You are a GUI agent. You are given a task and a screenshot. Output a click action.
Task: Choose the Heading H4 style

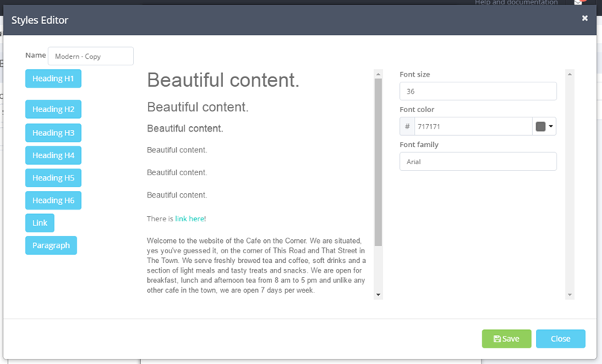pos(54,155)
